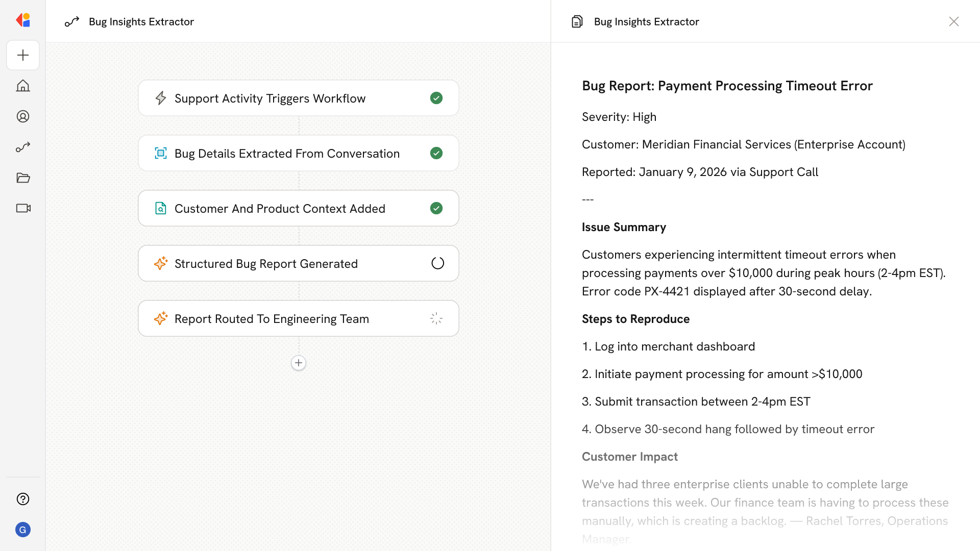Select the Account/People icon in the sidebar

tap(23, 116)
